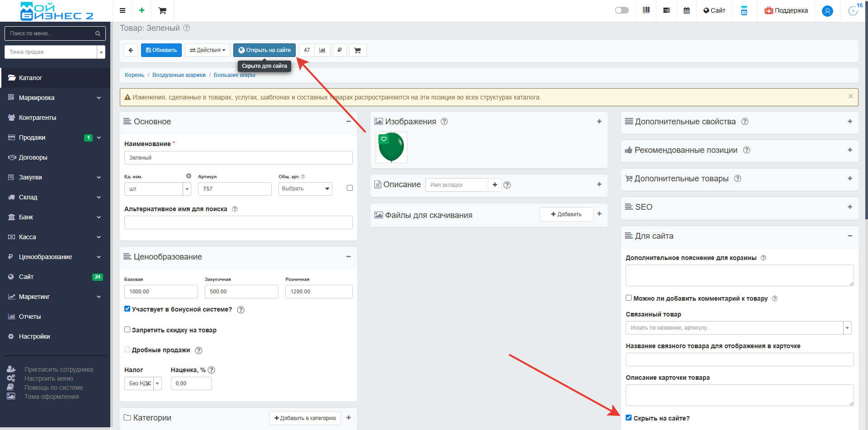The height and width of the screenshot is (430, 868).
Task: Click the calendar icon in top bar
Action: coord(686,10)
